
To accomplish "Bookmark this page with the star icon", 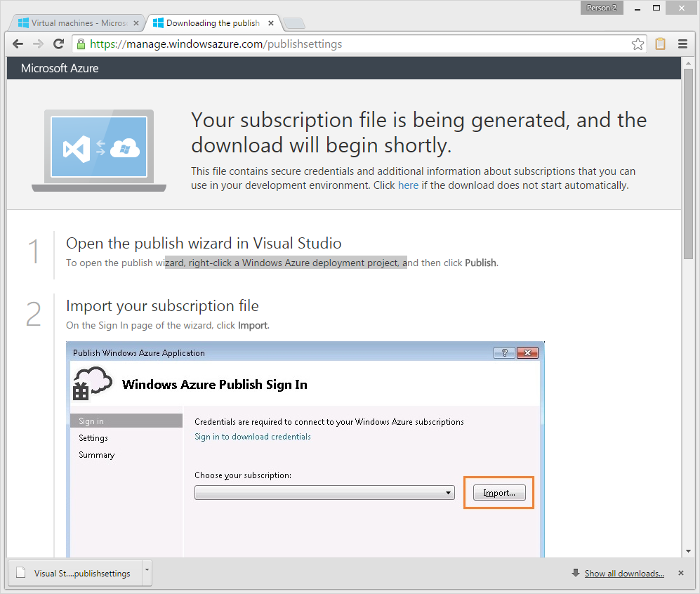I will point(638,44).
